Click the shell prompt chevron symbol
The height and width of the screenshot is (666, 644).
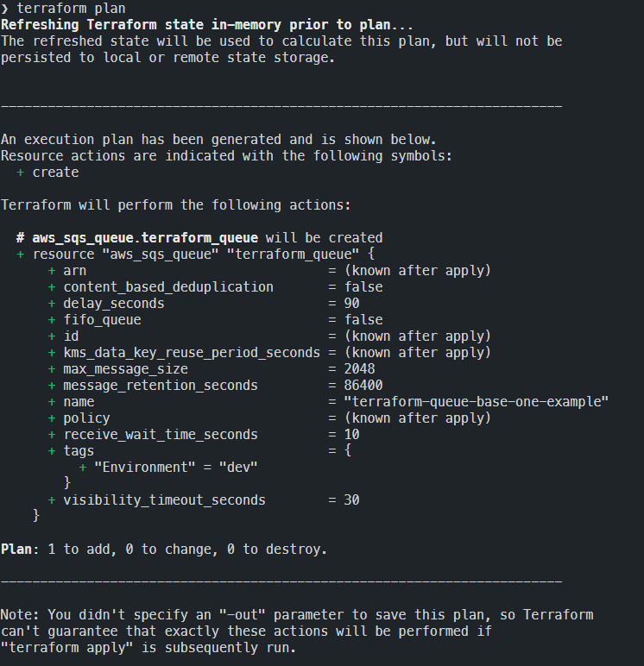click(4, 9)
